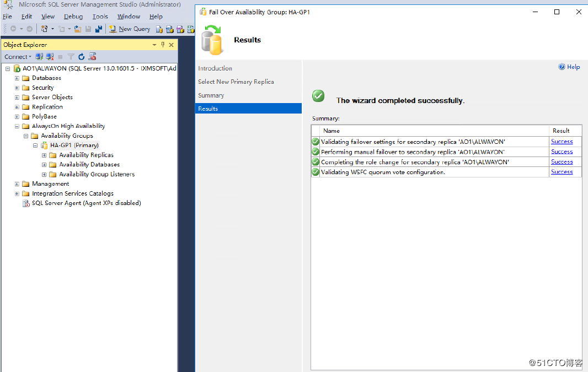The width and height of the screenshot is (588, 372).
Task: Select SQL Server Agent (Agent XPs disabled)
Action: 86,203
